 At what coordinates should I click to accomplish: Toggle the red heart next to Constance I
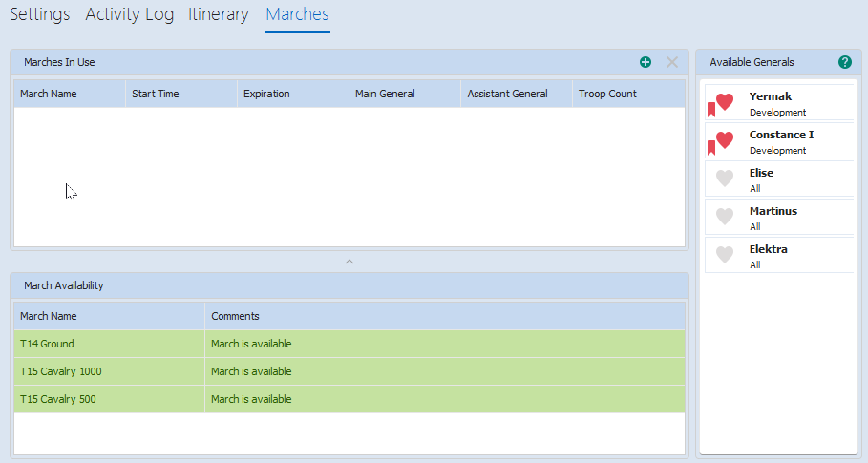click(725, 139)
